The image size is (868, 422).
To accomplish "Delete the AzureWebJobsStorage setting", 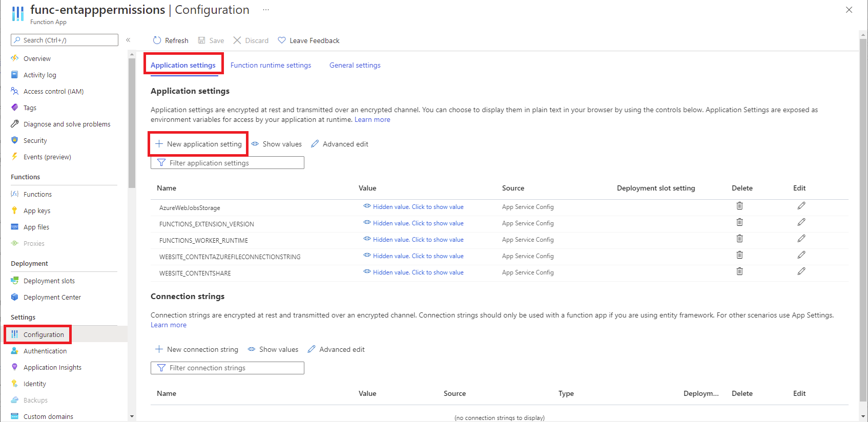I will [x=739, y=206].
